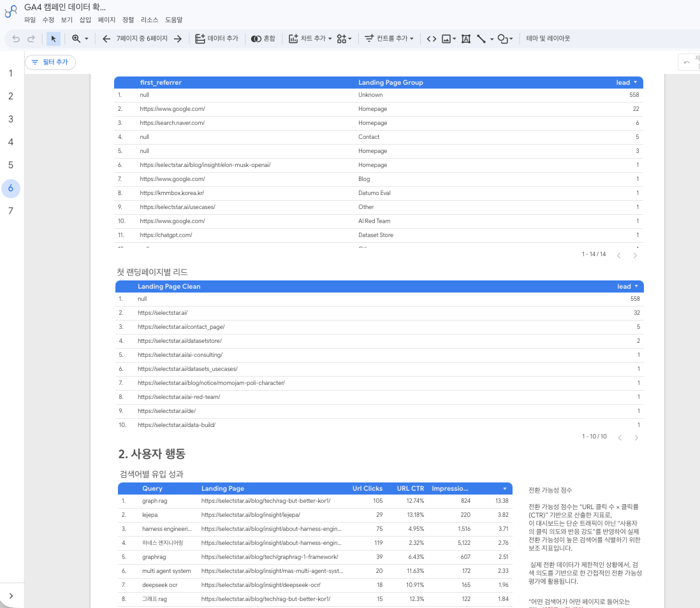700x608 pixels.
Task: Click the URL CTR column header
Action: pyautogui.click(x=411, y=488)
